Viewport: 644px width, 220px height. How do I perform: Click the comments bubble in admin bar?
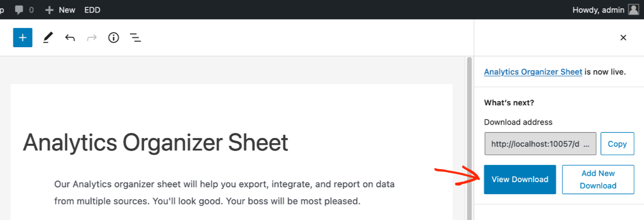pos(24,10)
